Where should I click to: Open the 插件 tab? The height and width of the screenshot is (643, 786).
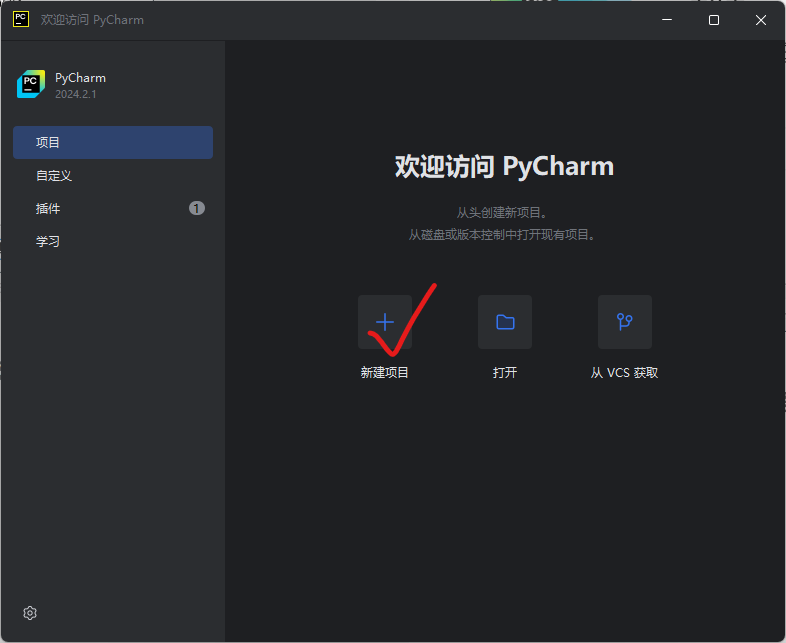click(x=113, y=208)
